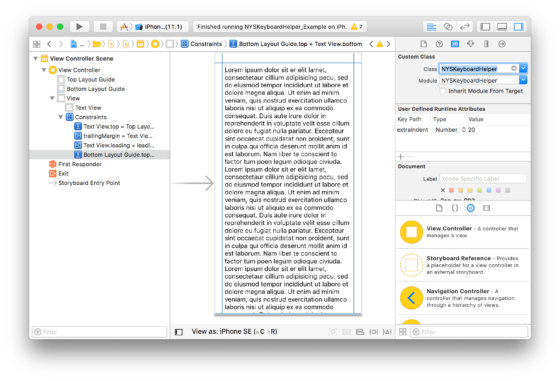Add a runtime attribute with plus button

click(401, 157)
